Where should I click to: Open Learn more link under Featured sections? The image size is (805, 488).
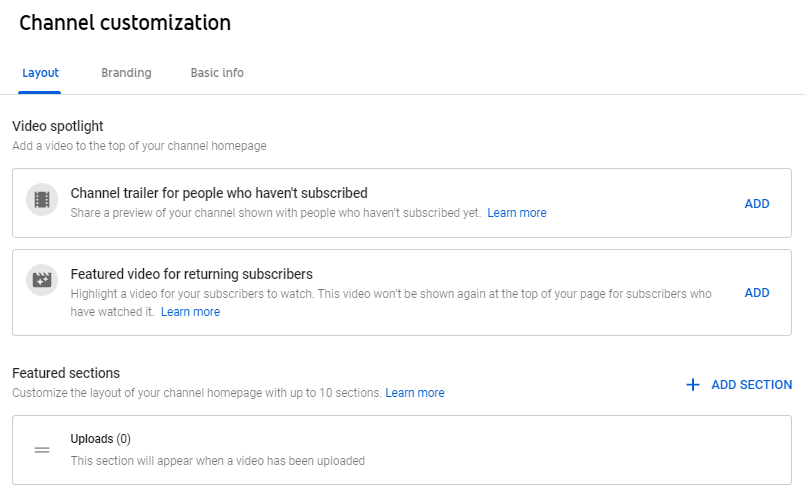[415, 393]
